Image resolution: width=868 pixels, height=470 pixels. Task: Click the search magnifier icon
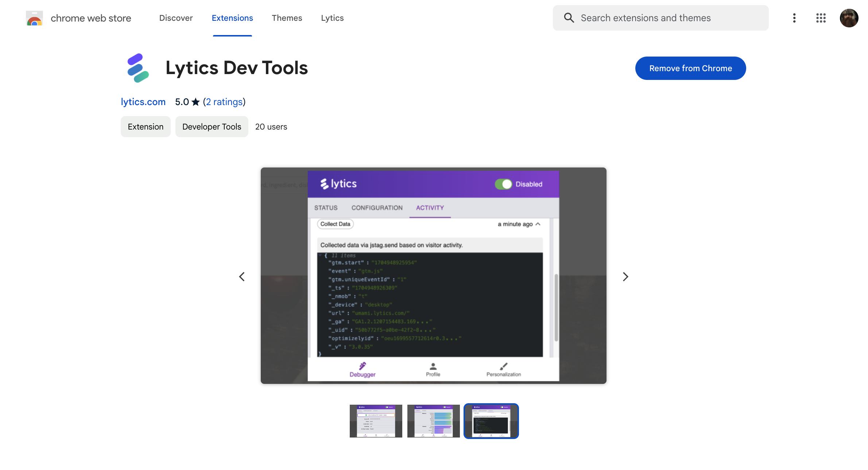(569, 18)
